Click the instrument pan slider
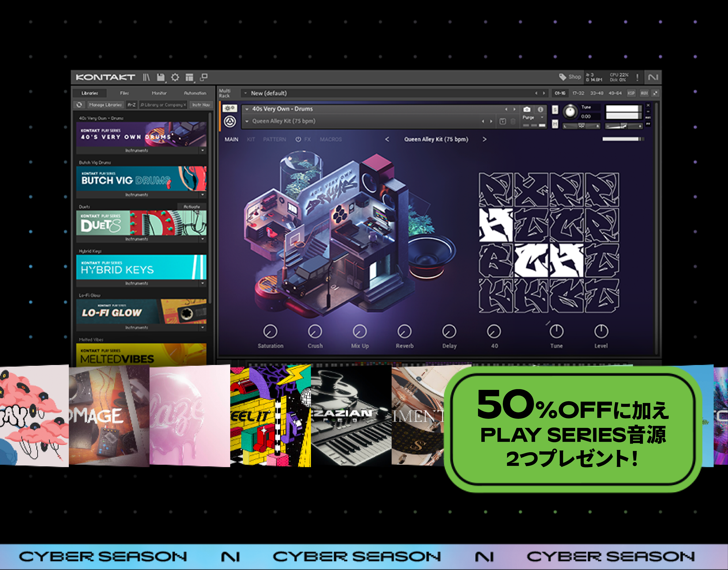 click(581, 126)
